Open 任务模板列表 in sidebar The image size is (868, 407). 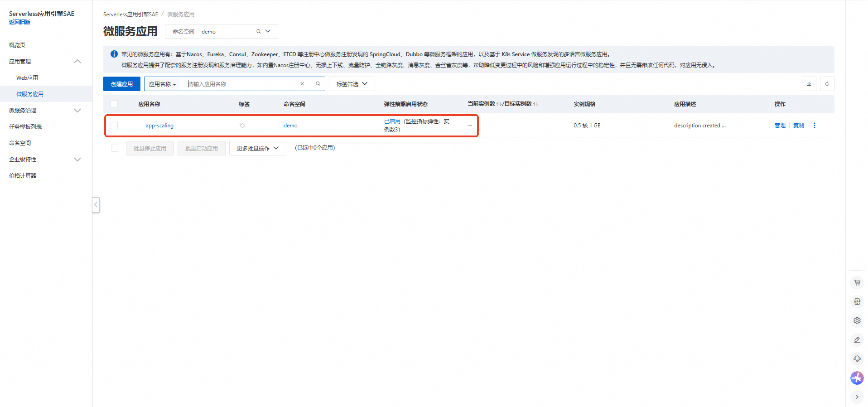25,126
